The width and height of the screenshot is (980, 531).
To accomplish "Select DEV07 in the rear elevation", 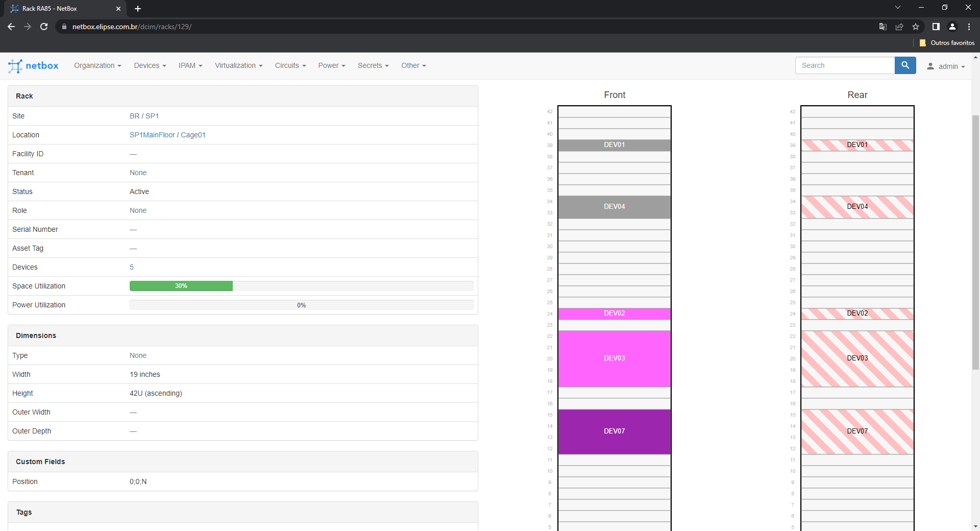I will tap(857, 431).
